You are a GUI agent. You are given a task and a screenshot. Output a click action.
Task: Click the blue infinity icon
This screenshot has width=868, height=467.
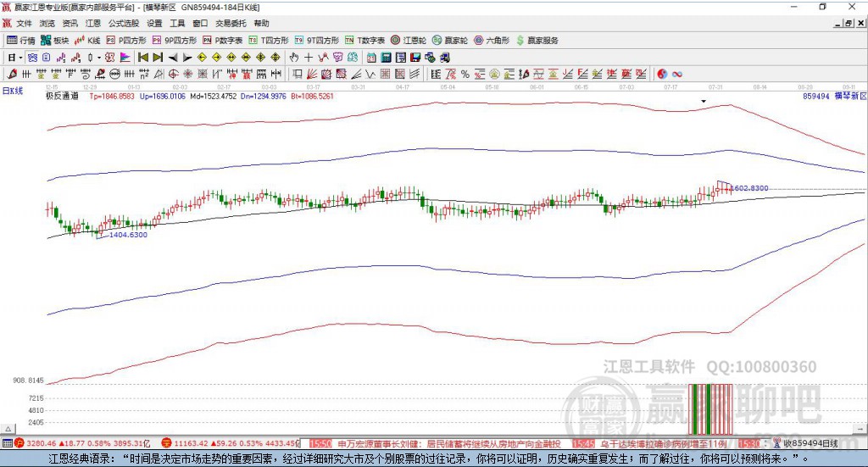(677, 74)
